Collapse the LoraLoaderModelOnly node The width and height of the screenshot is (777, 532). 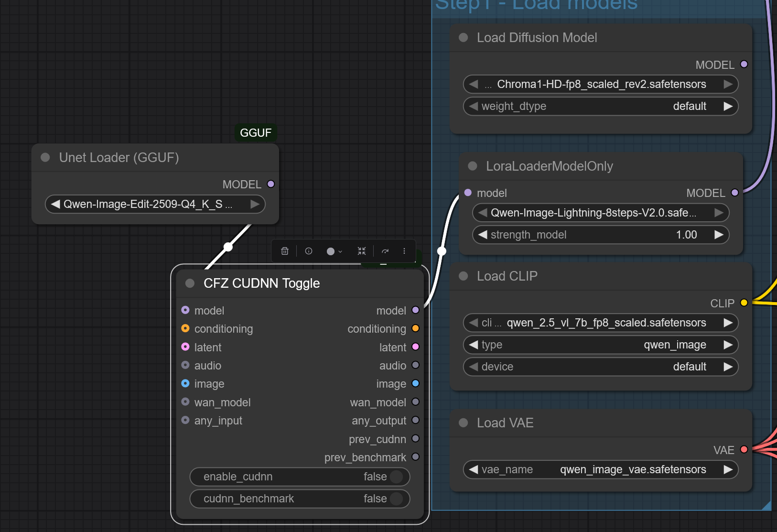pyautogui.click(x=473, y=166)
